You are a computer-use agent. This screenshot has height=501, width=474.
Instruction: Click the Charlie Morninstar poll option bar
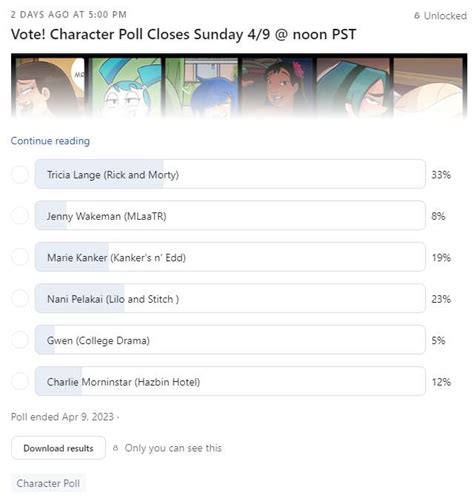230,381
